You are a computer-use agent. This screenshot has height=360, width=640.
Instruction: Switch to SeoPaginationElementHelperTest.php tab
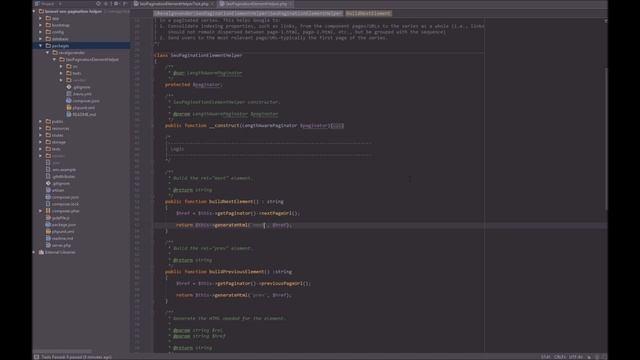point(174,4)
